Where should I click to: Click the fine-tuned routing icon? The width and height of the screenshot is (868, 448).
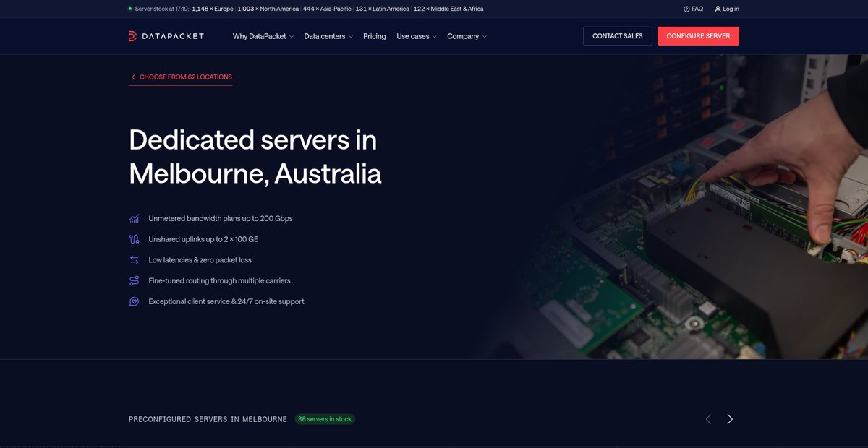click(x=134, y=280)
